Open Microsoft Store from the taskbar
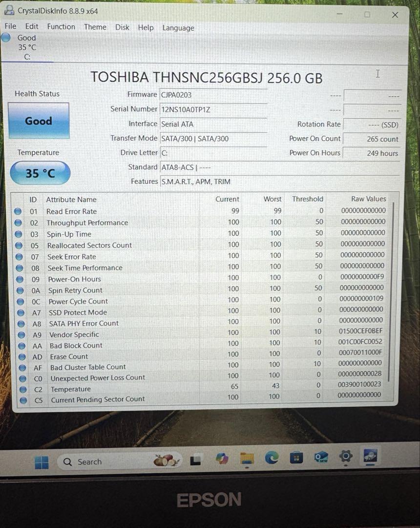The height and width of the screenshot is (528, 420). pyautogui.click(x=296, y=458)
